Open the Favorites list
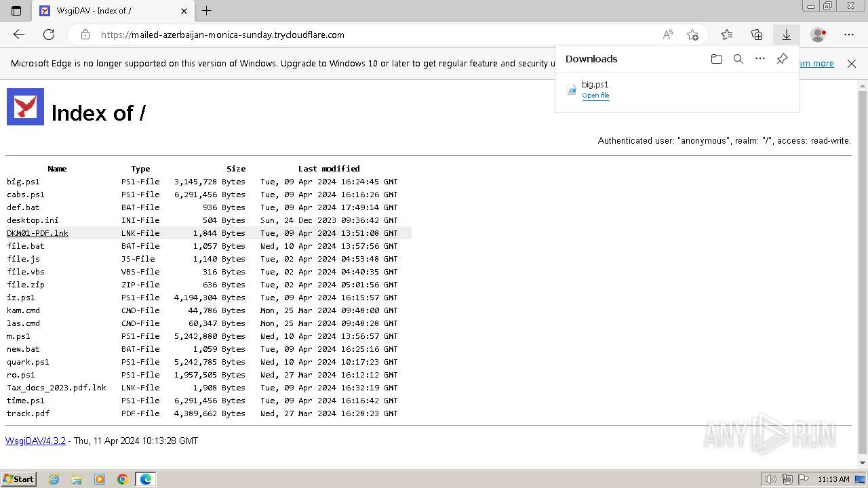 click(x=727, y=35)
